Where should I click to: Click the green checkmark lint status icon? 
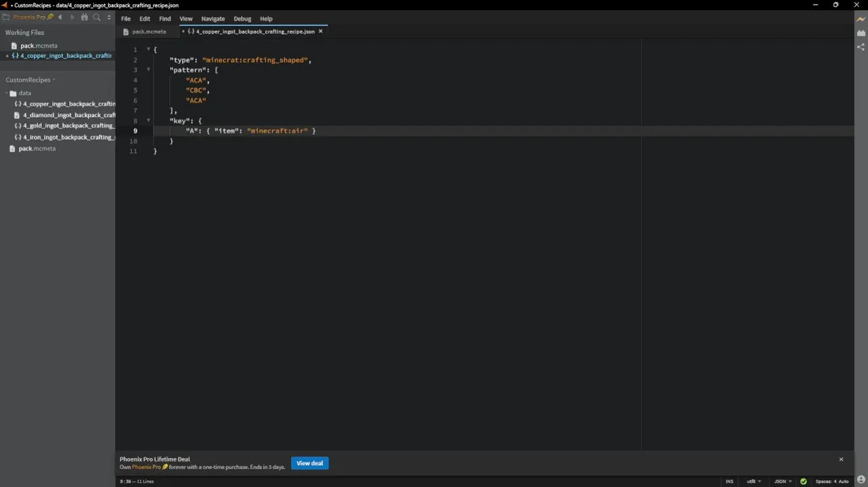click(x=803, y=482)
